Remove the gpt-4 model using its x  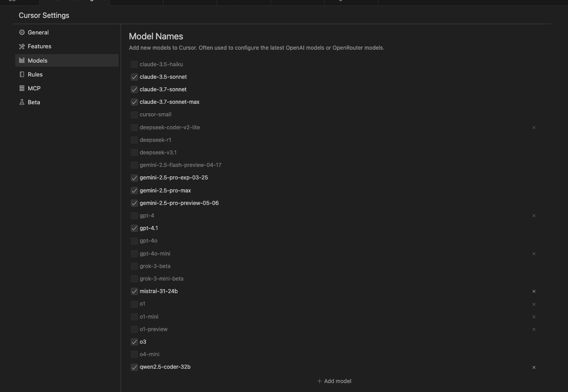pyautogui.click(x=534, y=216)
